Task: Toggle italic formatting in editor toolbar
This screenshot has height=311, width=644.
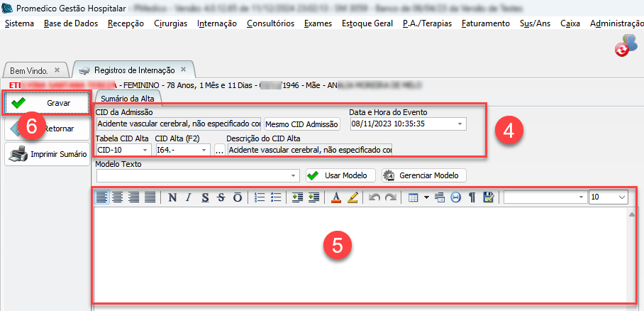Action: [x=188, y=197]
